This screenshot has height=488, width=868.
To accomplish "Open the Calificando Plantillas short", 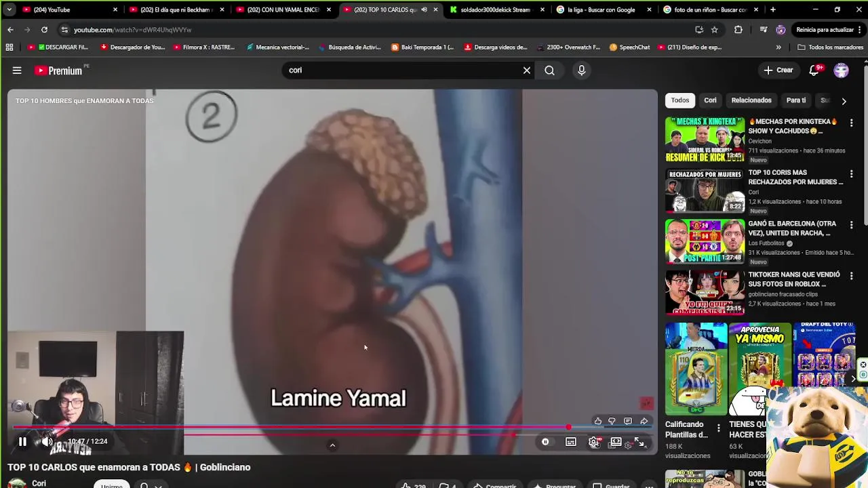I will pos(696,369).
